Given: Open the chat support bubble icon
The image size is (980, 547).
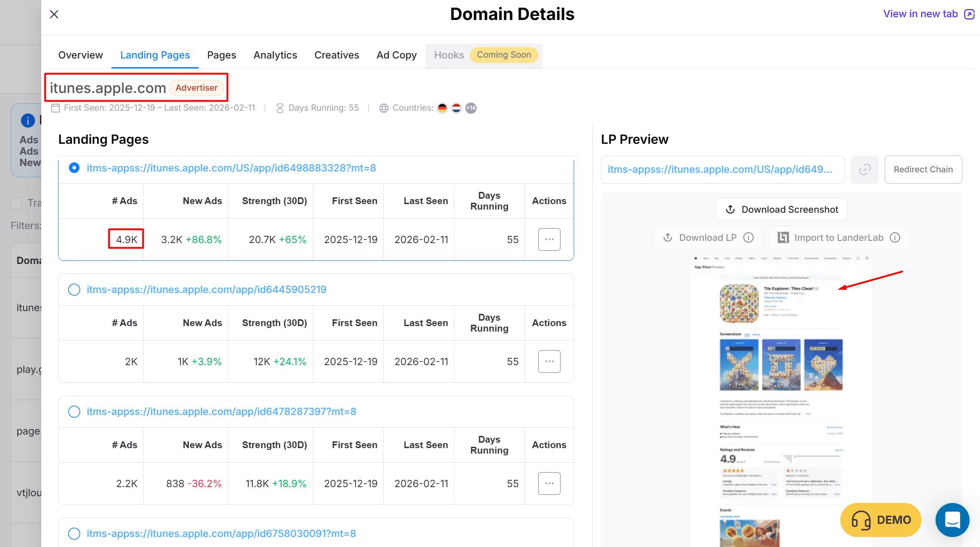Looking at the screenshot, I should tap(952, 520).
